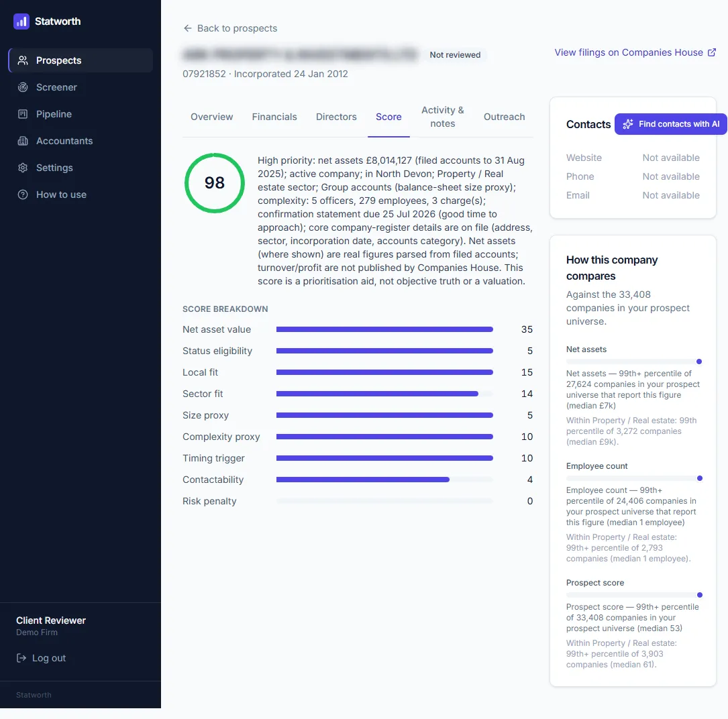Click the Contactability score bar
The image size is (728, 719).
pos(384,480)
